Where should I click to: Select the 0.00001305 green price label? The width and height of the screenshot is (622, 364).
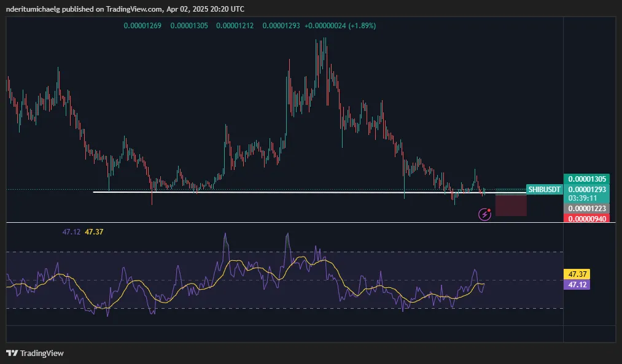coord(587,179)
